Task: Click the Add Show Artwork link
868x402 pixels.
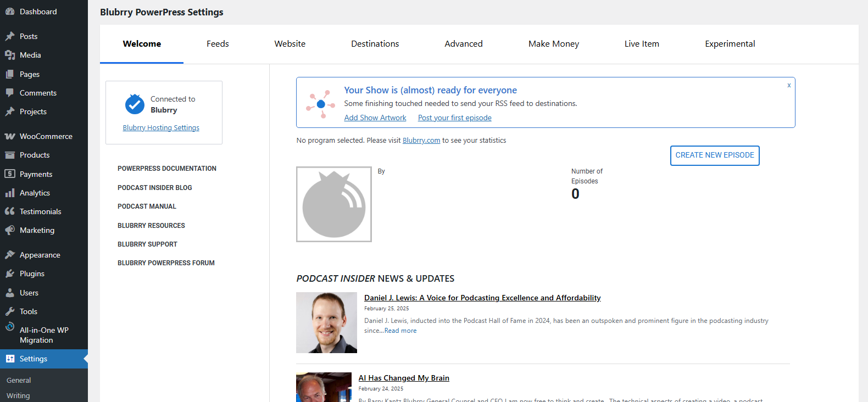Action: tap(375, 118)
